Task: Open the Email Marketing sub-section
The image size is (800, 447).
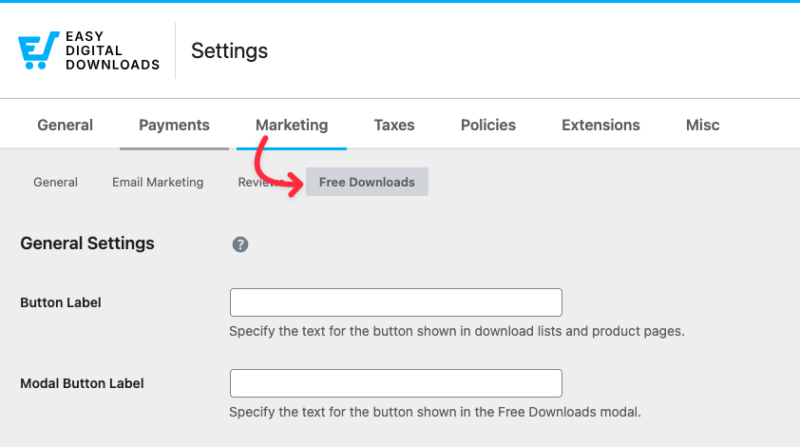Action: coord(158,182)
